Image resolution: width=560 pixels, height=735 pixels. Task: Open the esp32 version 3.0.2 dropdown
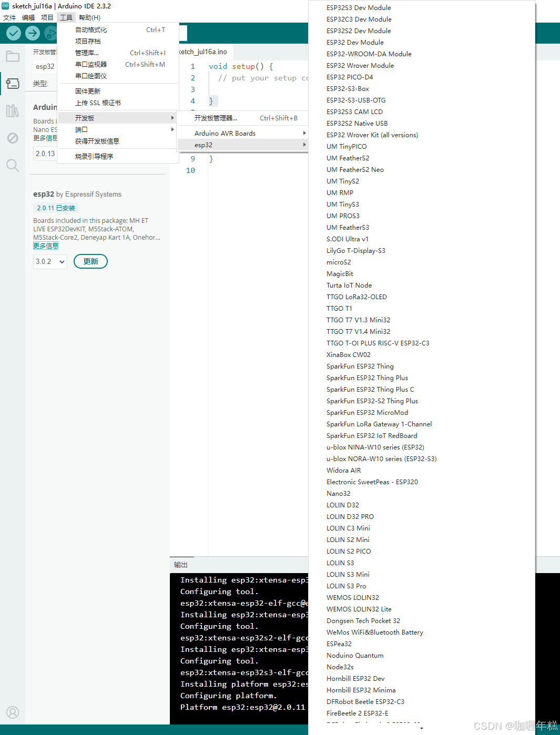[x=50, y=261]
